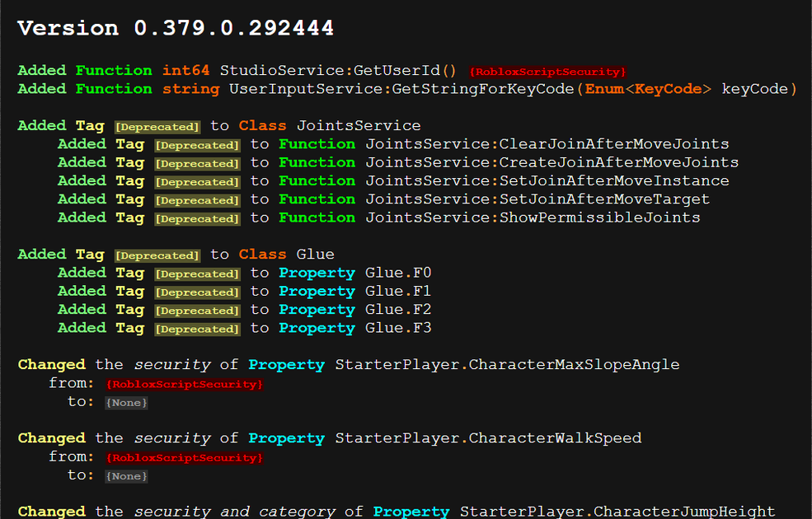This screenshot has height=519, width=812.
Task: Select Class Glue text
Action: [x=286, y=255]
